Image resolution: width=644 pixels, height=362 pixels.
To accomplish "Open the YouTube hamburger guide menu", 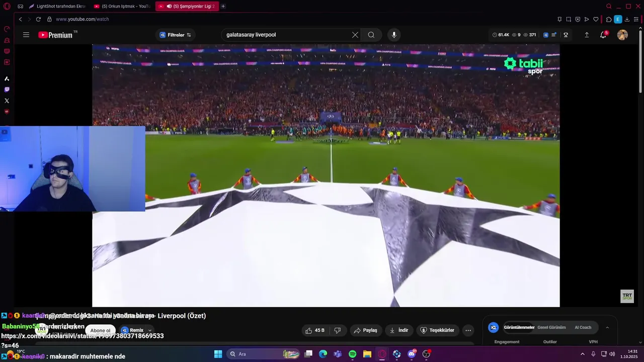I will pos(26,35).
